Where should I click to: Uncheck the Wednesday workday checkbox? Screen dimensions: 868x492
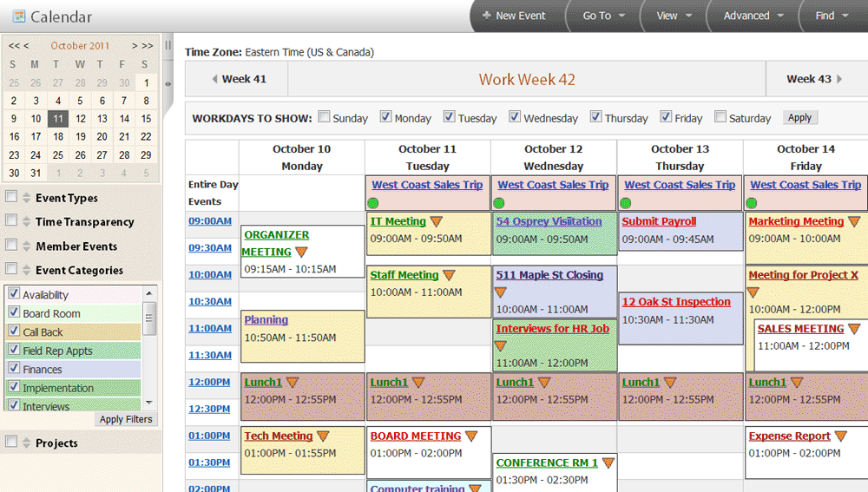pyautogui.click(x=515, y=117)
